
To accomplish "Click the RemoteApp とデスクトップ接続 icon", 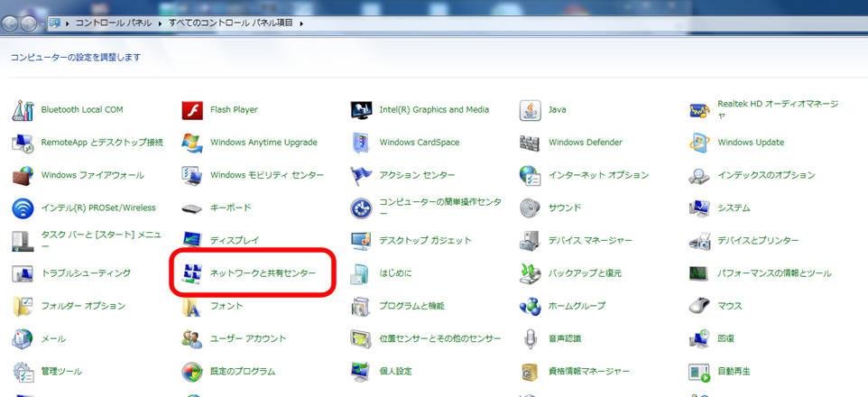I will tap(23, 143).
